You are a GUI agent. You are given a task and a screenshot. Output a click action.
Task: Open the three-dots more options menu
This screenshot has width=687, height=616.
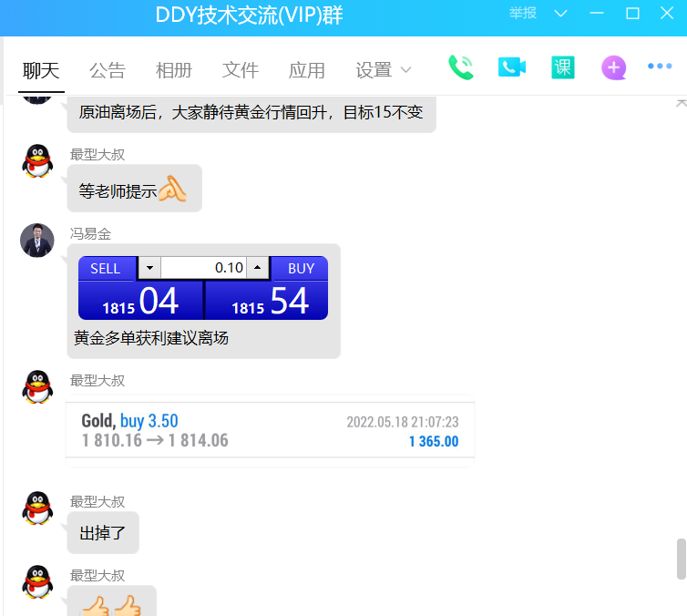[660, 67]
